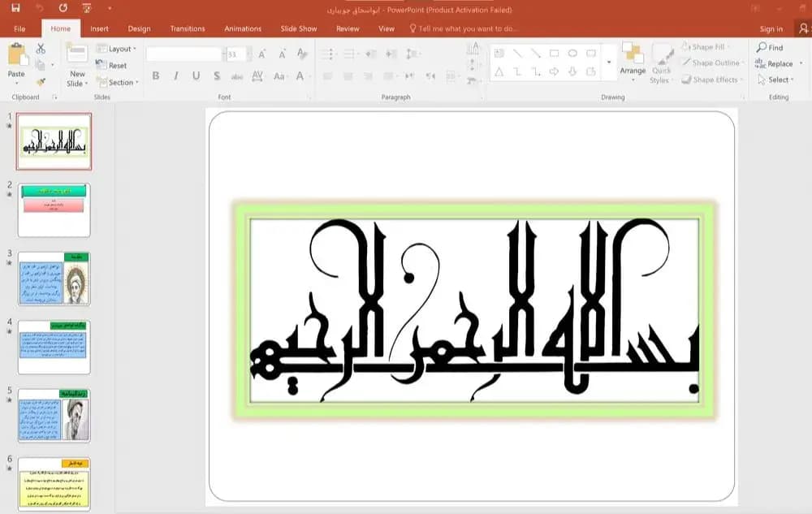Pick the Text Box shape in the gallery
Viewport: 812px width, 514px height.
499,54
